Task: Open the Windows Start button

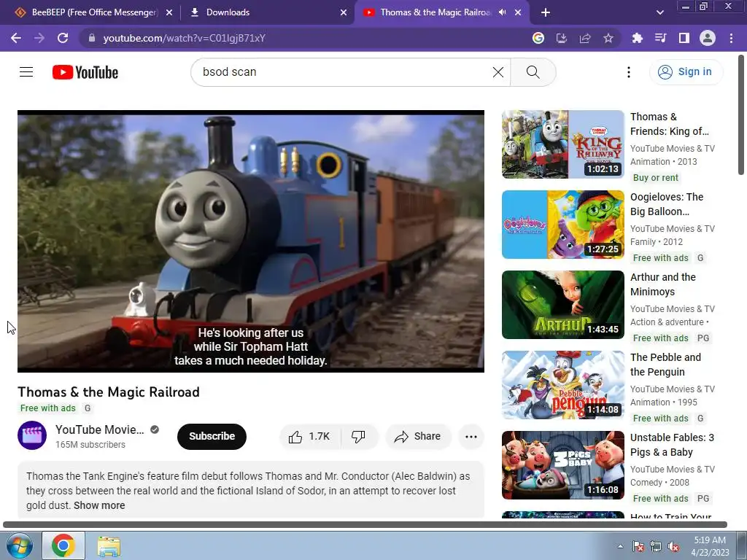Action: click(x=19, y=545)
